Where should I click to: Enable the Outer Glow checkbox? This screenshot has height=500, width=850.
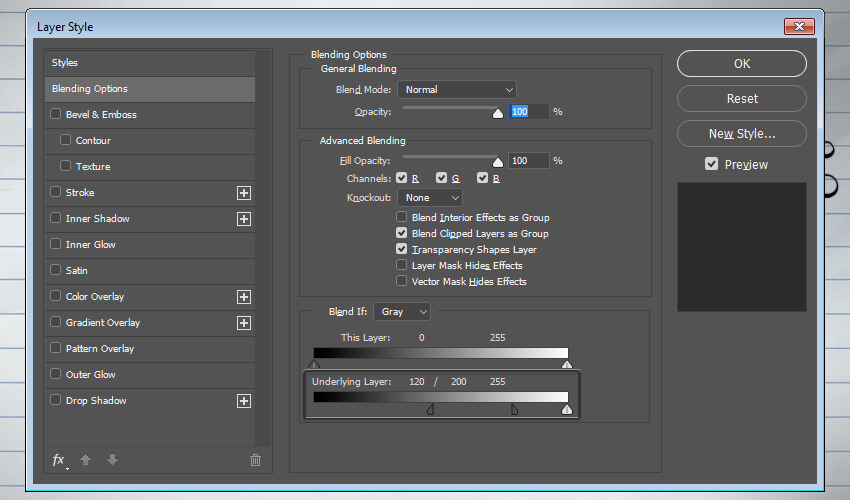[55, 374]
